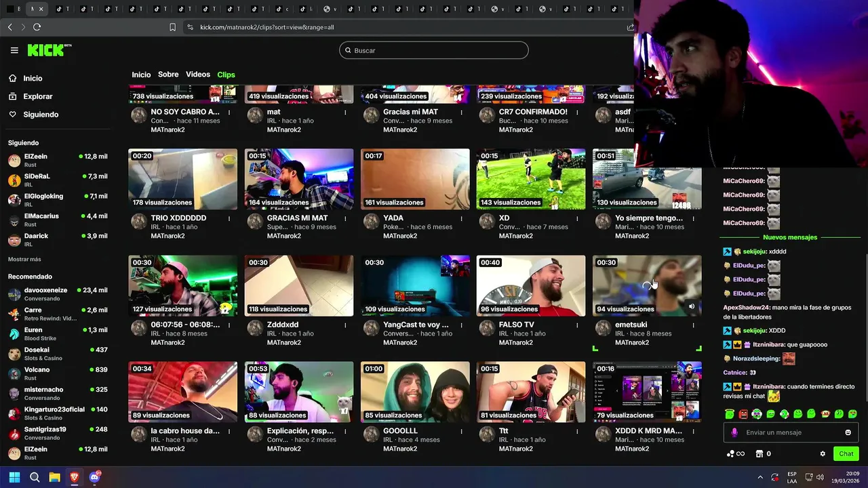
Task: Open the Kick hamburger sidebar menu
Action: pyautogui.click(x=14, y=50)
